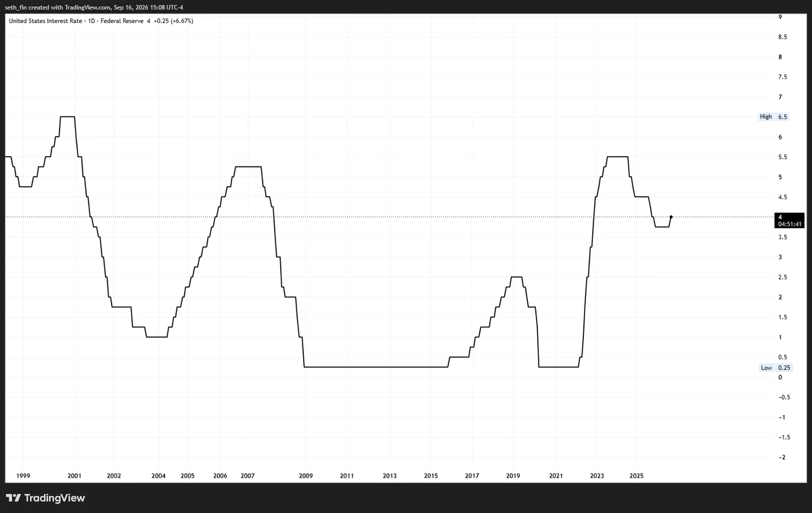Click the 'Sep 16, 2026 15:08 UTC-4' timestamp
The image size is (812, 513).
coord(149,7)
